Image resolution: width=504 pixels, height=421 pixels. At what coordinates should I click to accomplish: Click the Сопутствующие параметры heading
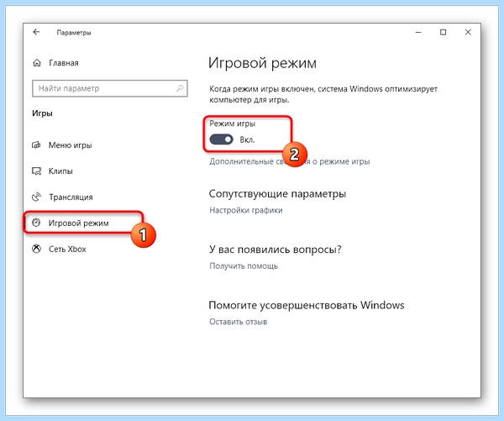(277, 193)
